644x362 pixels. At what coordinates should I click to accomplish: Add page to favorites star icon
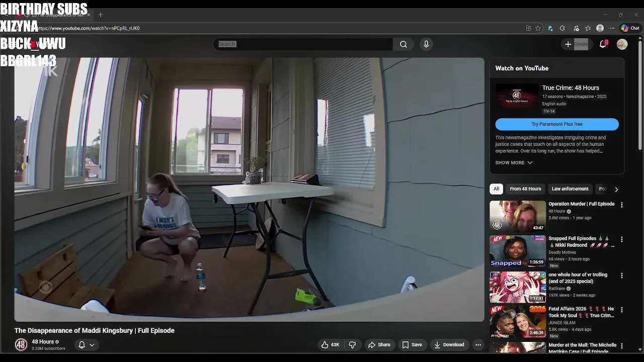point(538,28)
